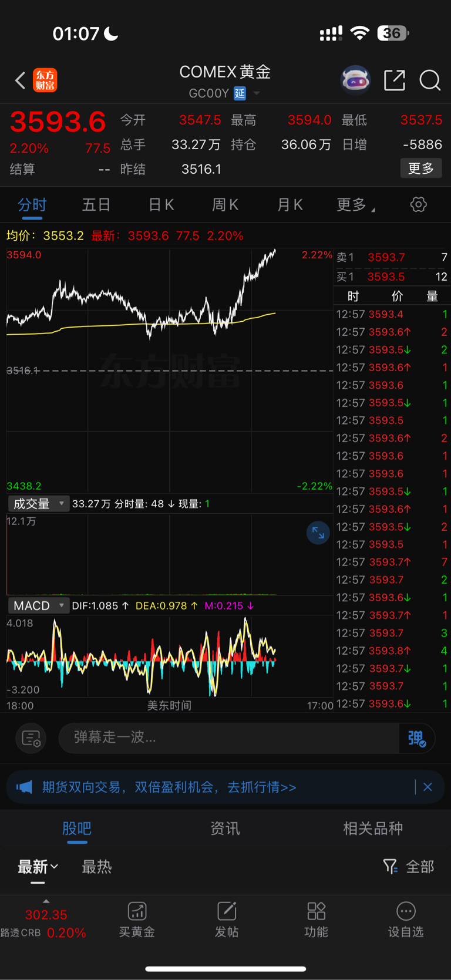Expand the 最新 sort dropdown
Image resolution: width=451 pixels, height=980 pixels.
(38, 867)
